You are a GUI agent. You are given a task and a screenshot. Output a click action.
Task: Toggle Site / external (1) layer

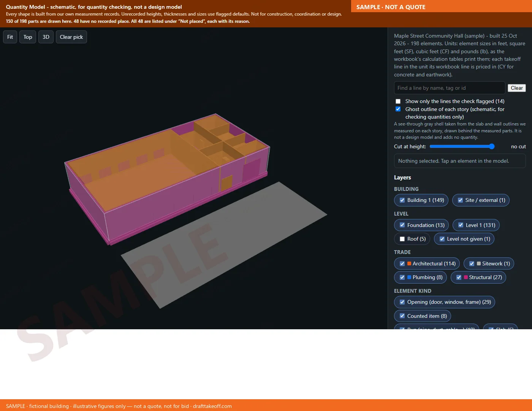[481, 200]
